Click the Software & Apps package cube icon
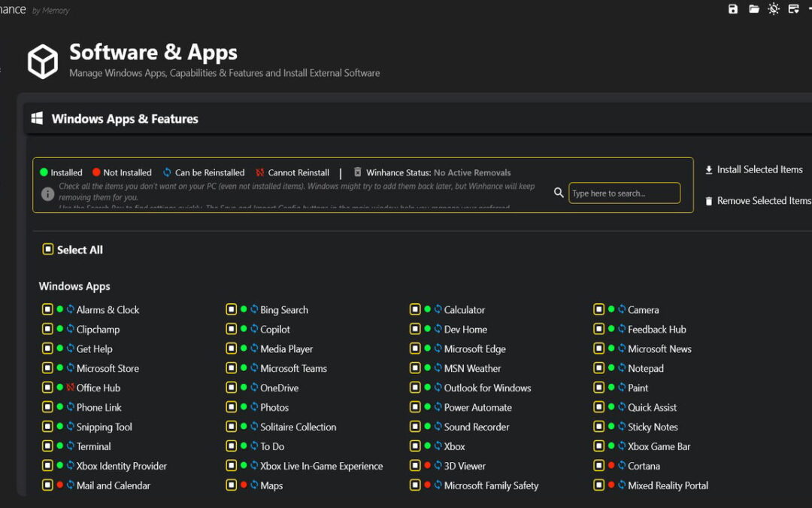Screen dimensions: 812x508 [x=42, y=61]
